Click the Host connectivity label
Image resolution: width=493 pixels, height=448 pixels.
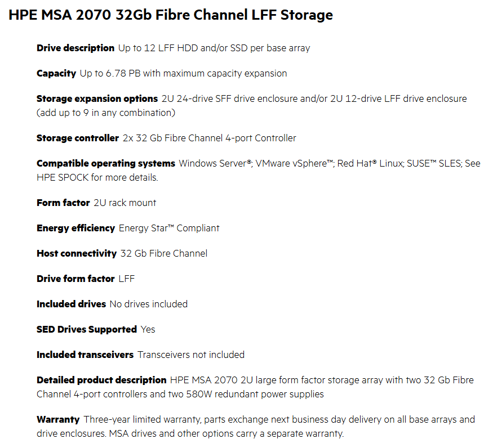[77, 253]
